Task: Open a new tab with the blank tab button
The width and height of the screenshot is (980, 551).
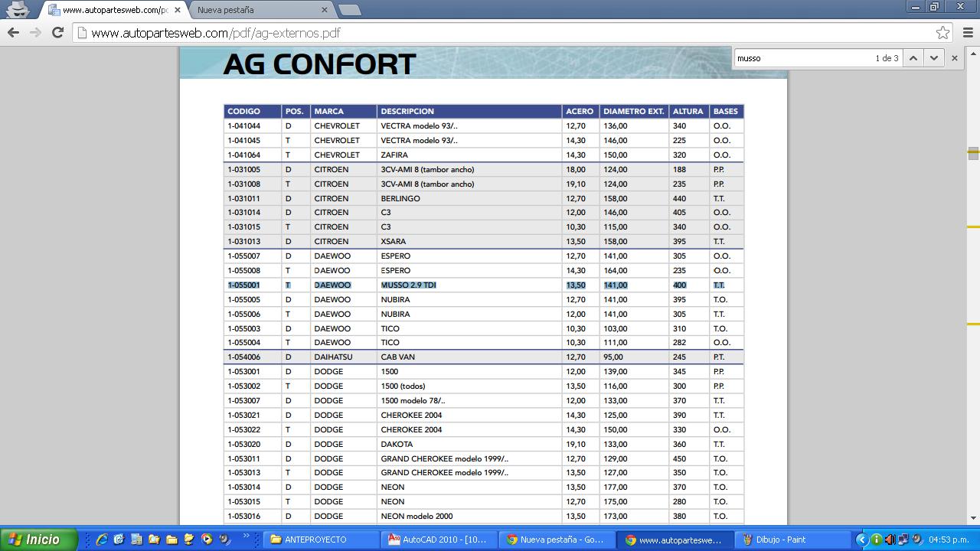Action: [349, 10]
